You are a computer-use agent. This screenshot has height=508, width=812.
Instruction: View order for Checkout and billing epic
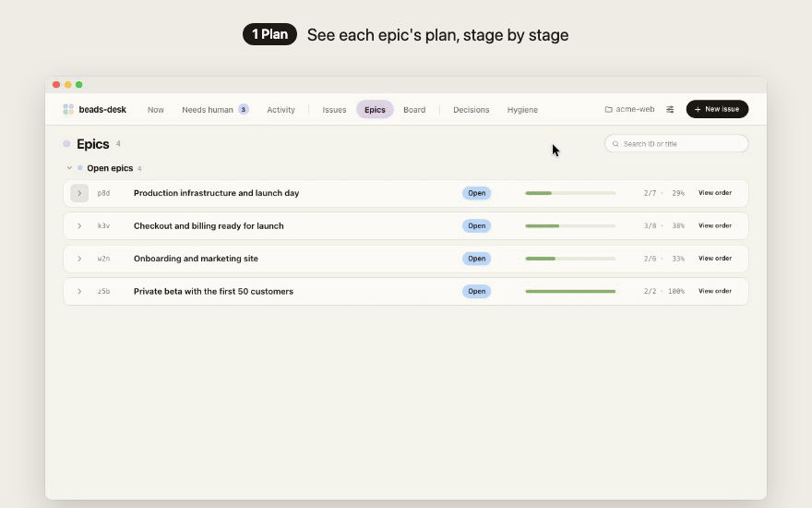tap(714, 225)
